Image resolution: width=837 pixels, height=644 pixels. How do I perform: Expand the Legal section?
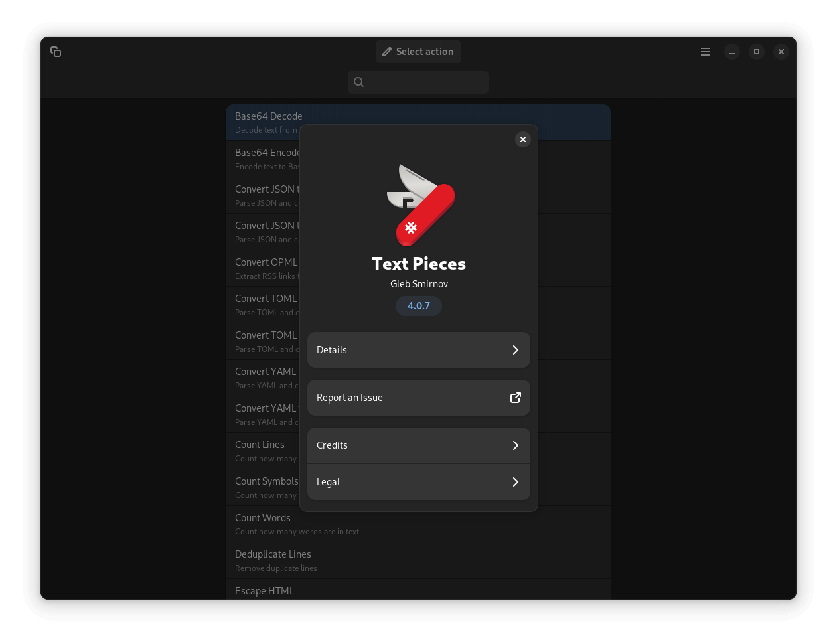[x=418, y=482]
